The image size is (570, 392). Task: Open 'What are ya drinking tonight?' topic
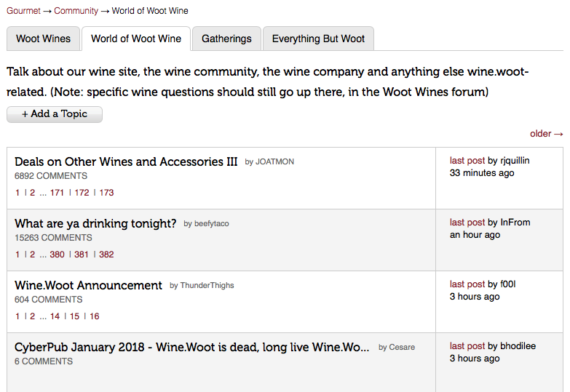coord(95,223)
